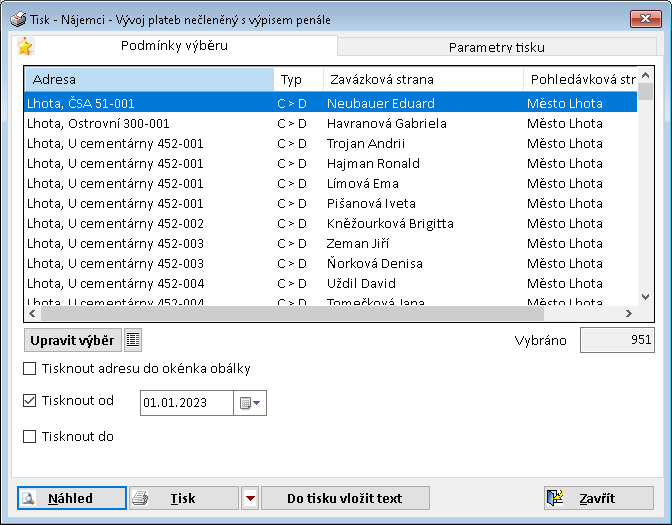Select the Podmínky výběru tab

pos(174,46)
